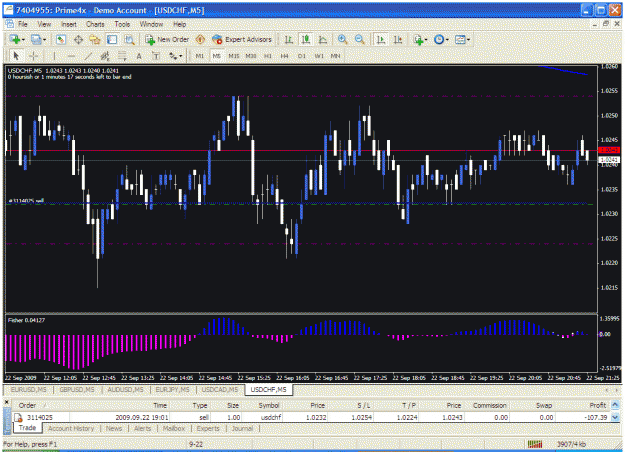Switch to M1 timeframe
The image size is (625, 452).
pos(200,56)
